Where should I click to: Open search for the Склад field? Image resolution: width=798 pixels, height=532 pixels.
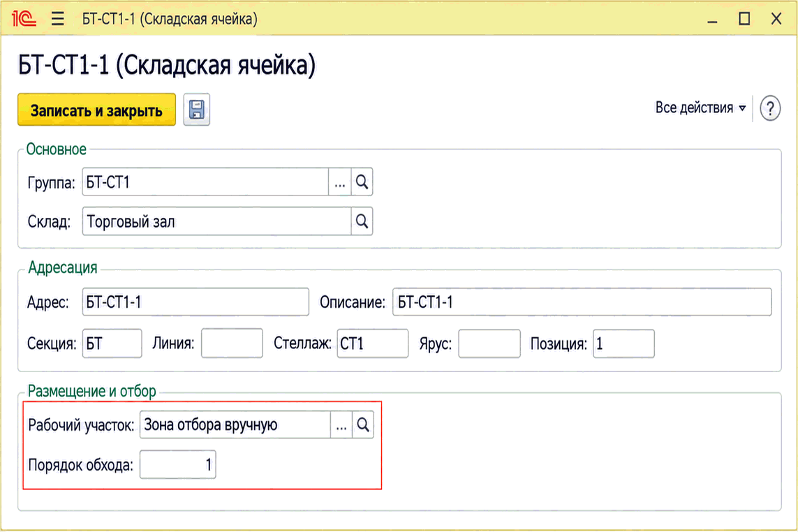point(362,221)
